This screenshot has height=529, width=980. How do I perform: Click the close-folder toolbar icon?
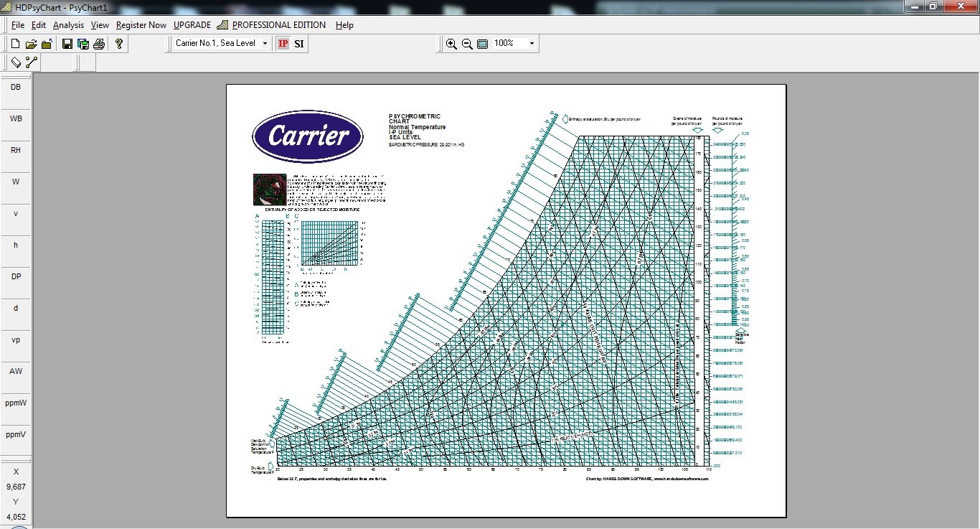[x=47, y=44]
